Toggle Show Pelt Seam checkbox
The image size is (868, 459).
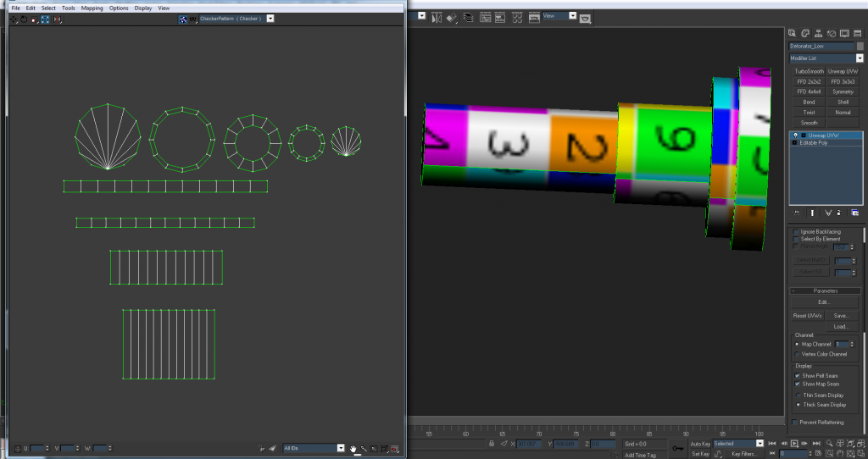798,375
